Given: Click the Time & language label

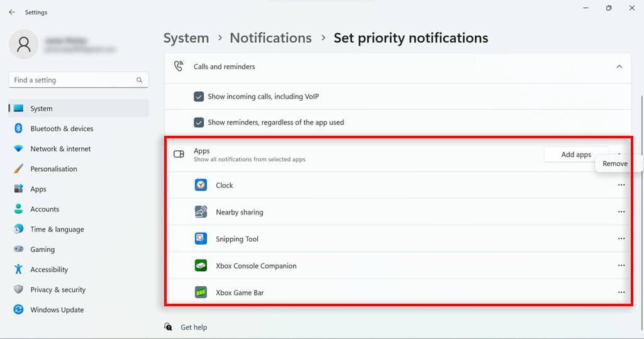Looking at the screenshot, I should pyautogui.click(x=57, y=230).
